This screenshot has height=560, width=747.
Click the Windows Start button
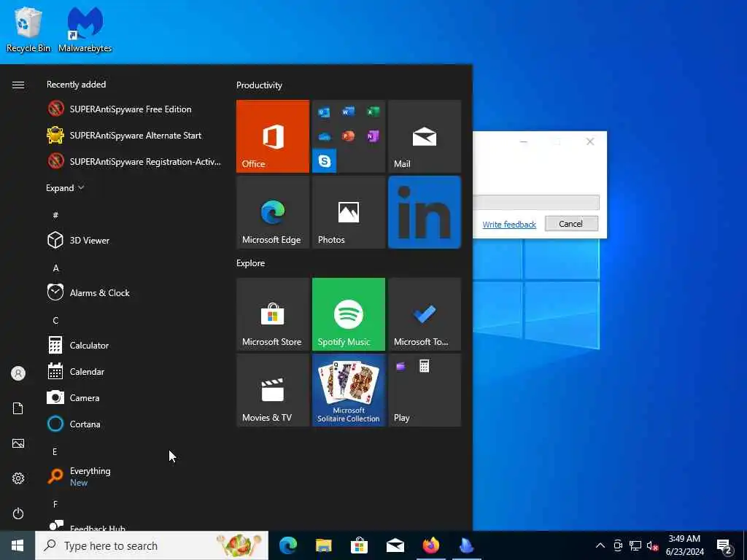point(18,545)
